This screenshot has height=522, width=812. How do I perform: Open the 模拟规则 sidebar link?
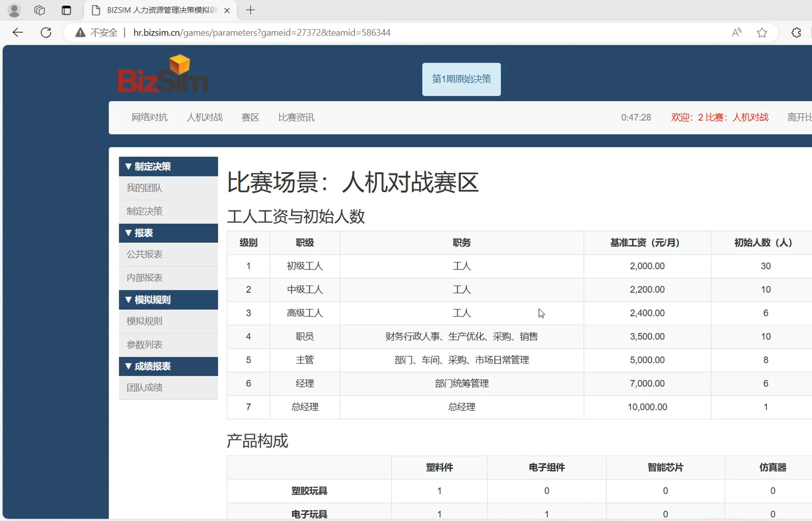pos(168,321)
